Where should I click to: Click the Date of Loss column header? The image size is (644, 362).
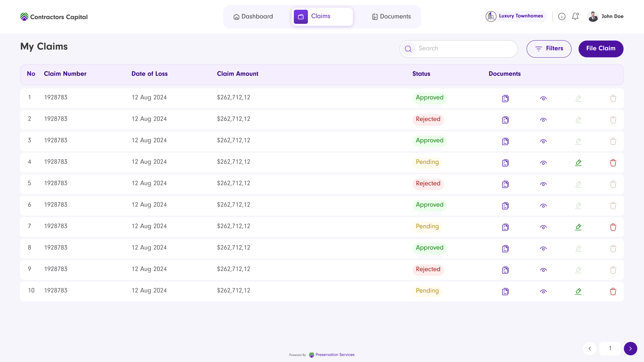click(x=150, y=74)
